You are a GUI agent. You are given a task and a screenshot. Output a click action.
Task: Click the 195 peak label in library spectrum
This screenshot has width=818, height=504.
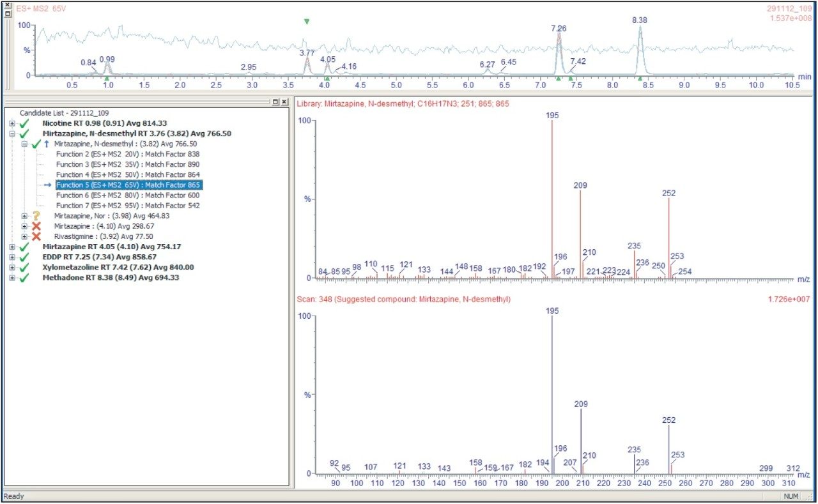553,115
